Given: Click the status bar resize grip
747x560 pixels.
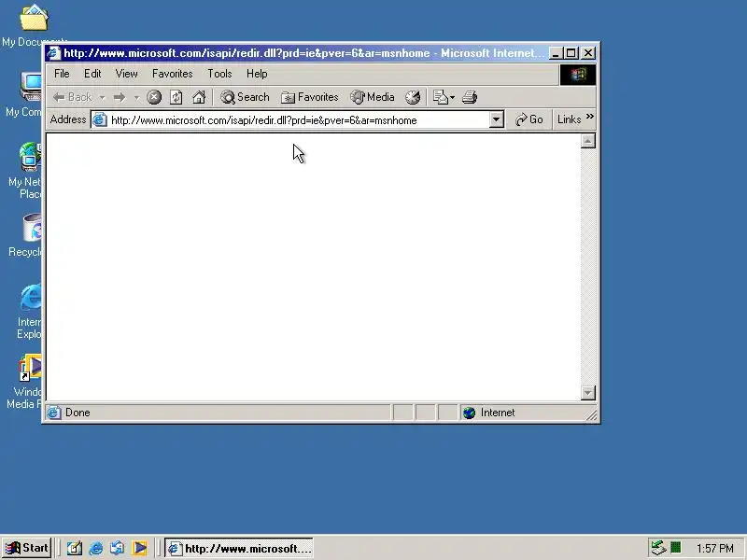Looking at the screenshot, I should tap(591, 415).
